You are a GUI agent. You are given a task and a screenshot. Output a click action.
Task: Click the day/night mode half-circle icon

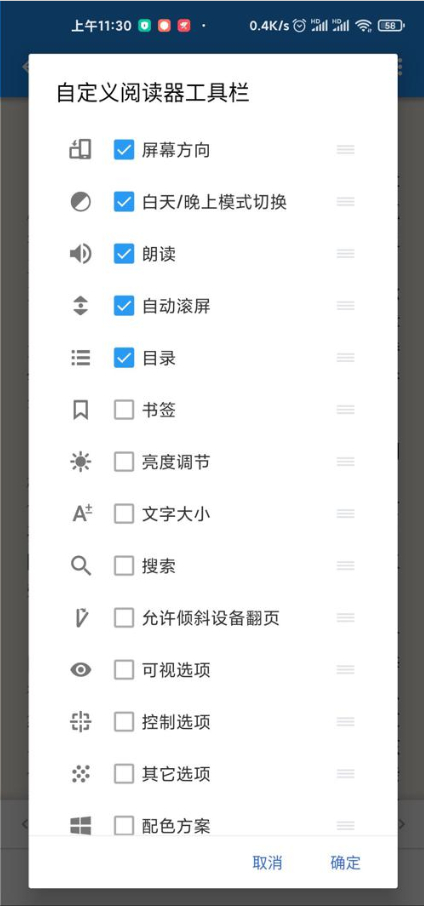[80, 202]
